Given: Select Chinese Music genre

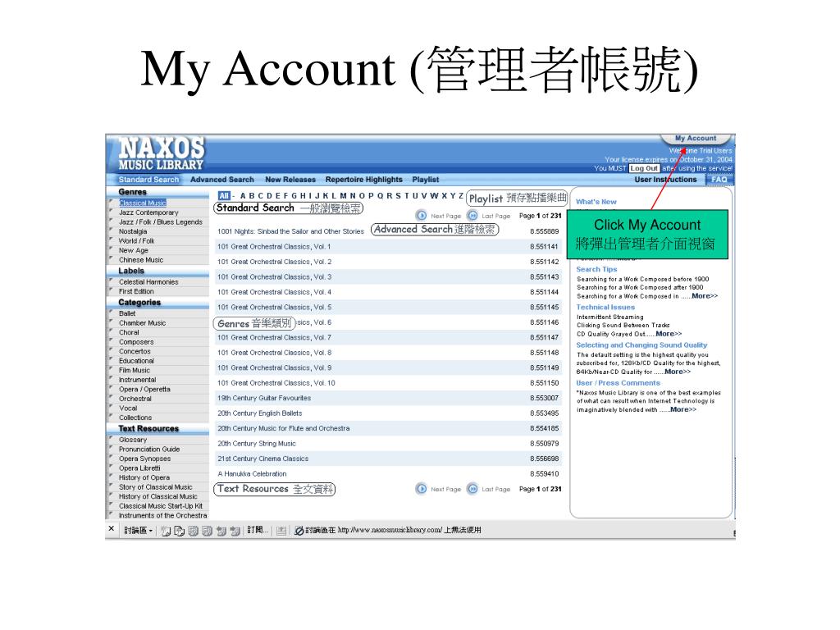Looking at the screenshot, I should pos(141,260).
